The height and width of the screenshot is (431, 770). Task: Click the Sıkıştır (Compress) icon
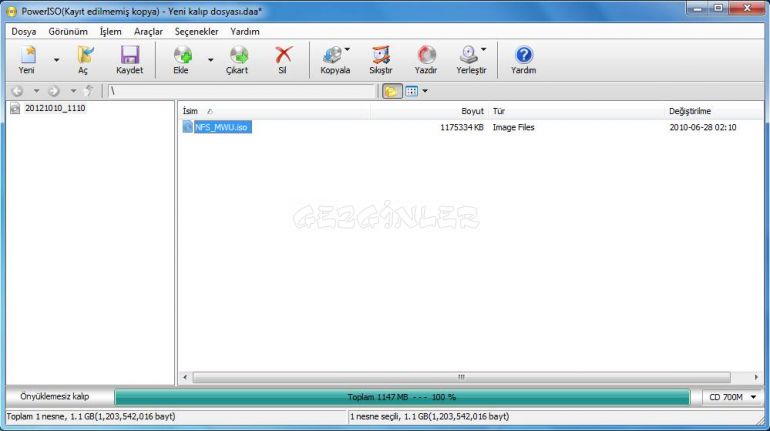(381, 56)
